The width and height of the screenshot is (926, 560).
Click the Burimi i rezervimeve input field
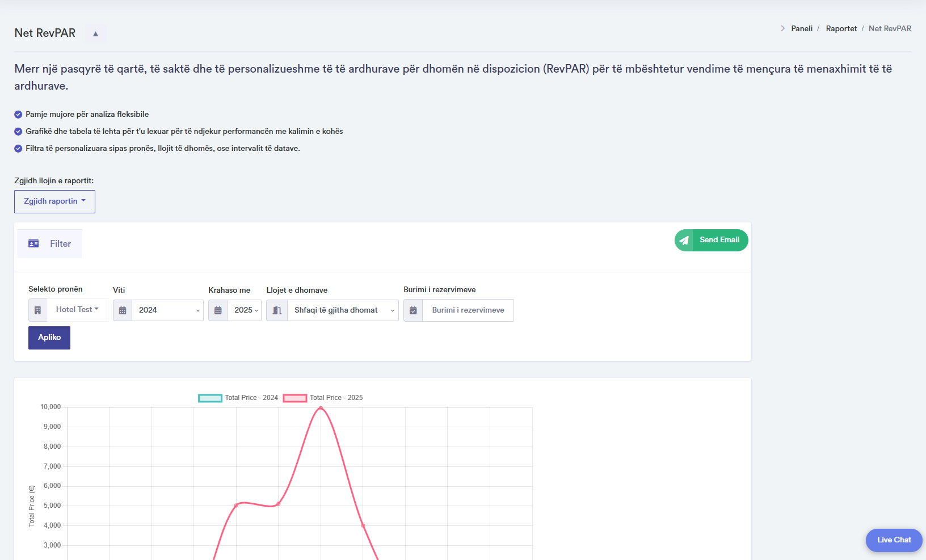(x=468, y=310)
